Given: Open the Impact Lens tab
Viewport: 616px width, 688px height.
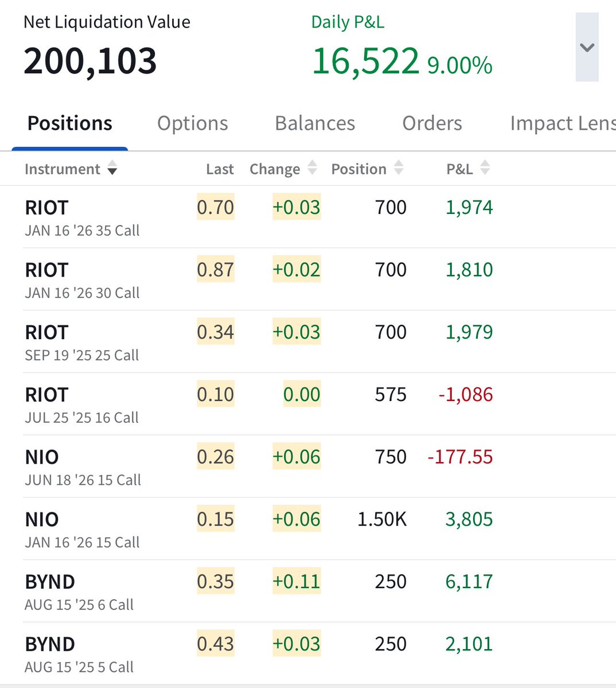Looking at the screenshot, I should point(563,123).
